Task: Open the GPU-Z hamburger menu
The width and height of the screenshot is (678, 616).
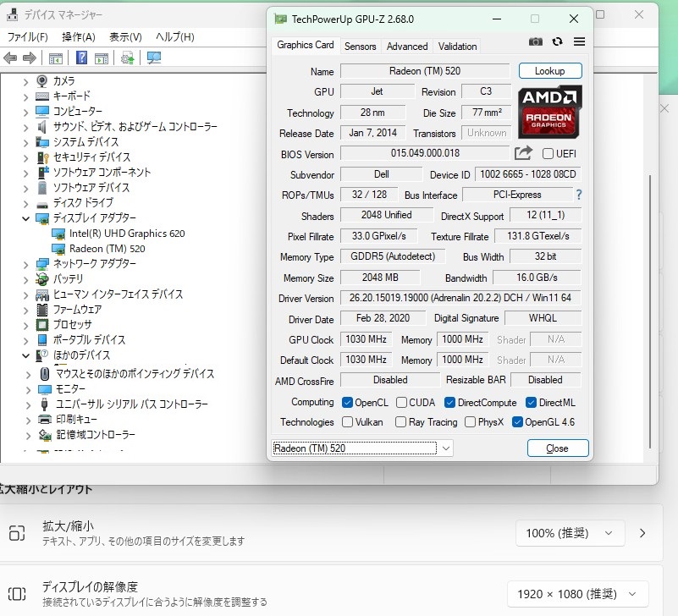Action: click(x=580, y=41)
